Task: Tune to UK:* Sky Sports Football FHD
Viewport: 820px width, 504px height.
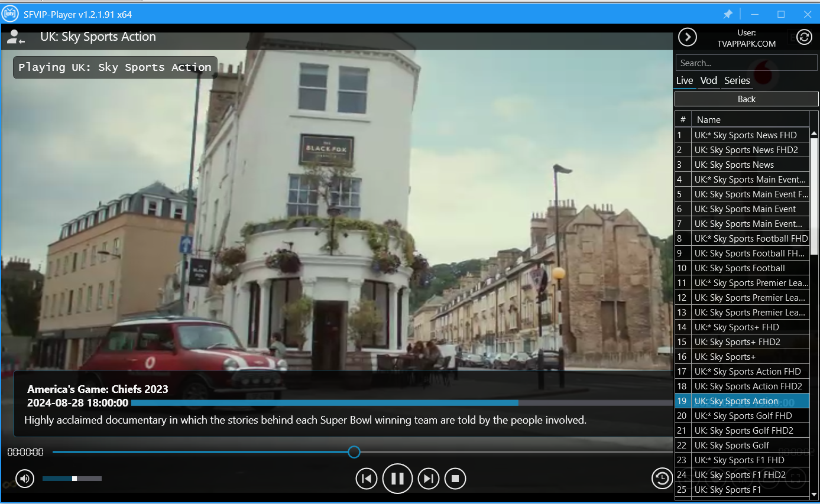Action: (742, 239)
